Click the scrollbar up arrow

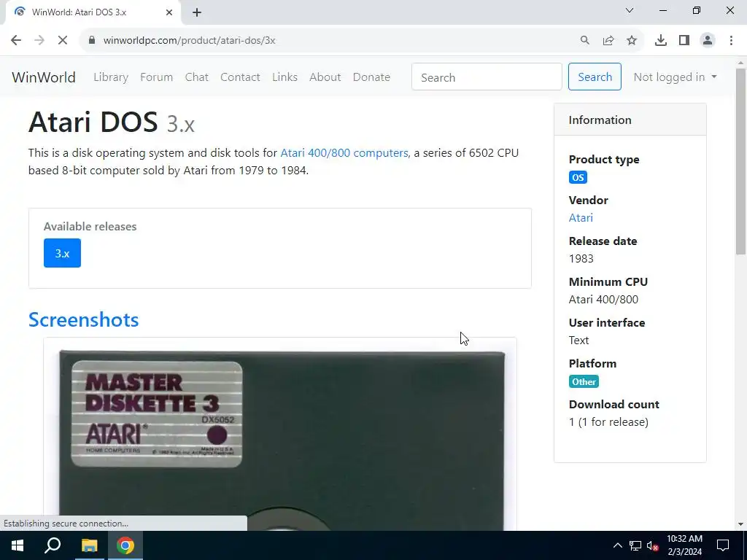click(741, 63)
